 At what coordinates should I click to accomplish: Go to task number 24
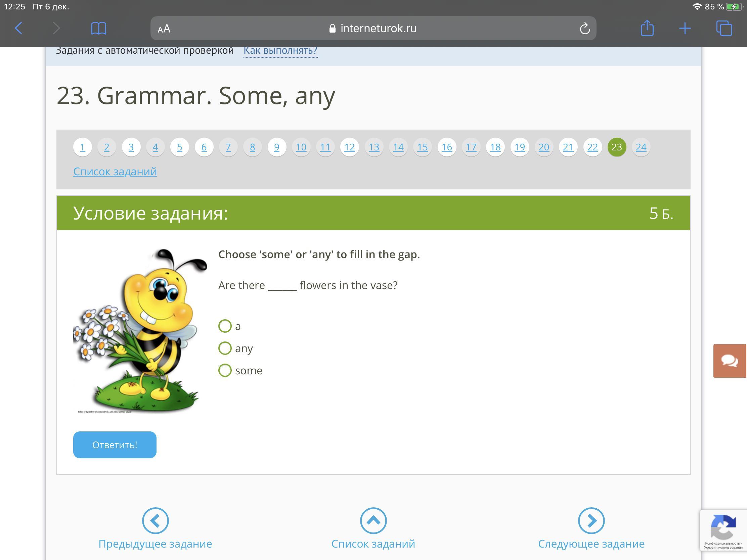pos(641,147)
